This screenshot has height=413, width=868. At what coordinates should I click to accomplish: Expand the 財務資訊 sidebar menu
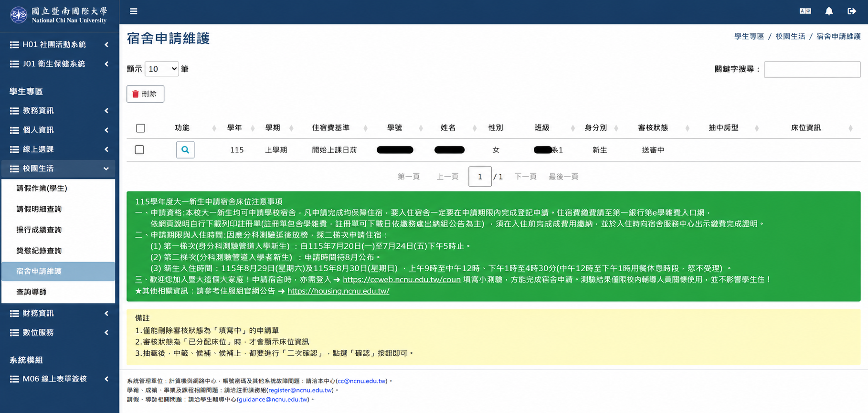(x=59, y=313)
